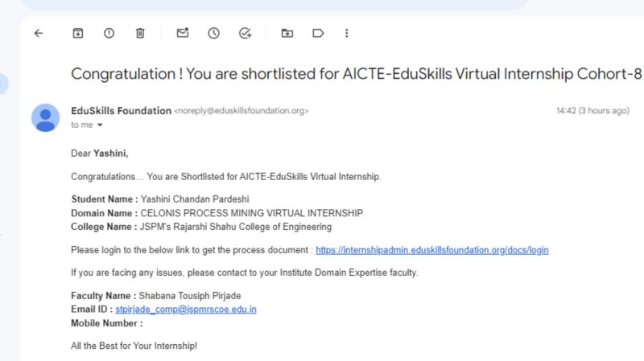
Task: Add email to Tasks
Action: tap(246, 33)
